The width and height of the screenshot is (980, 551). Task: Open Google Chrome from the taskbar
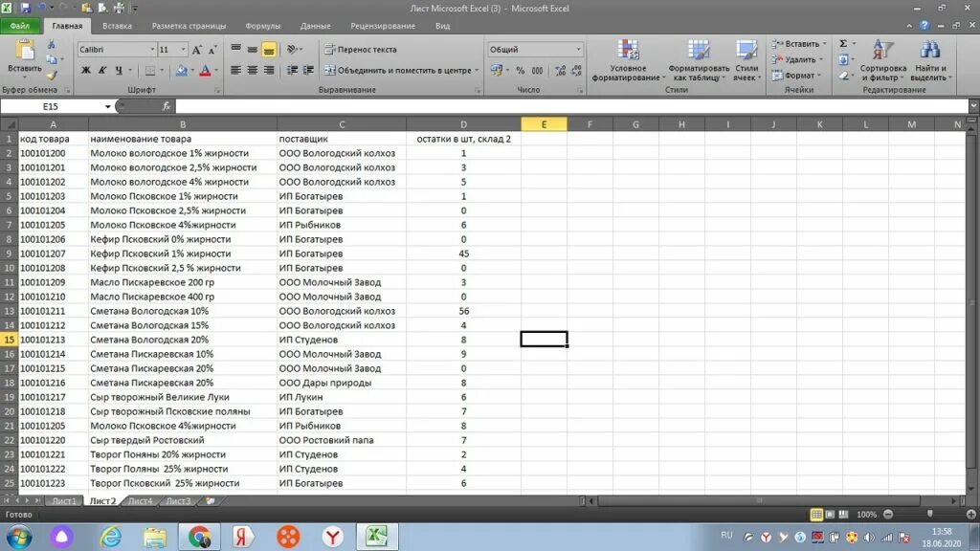199,537
